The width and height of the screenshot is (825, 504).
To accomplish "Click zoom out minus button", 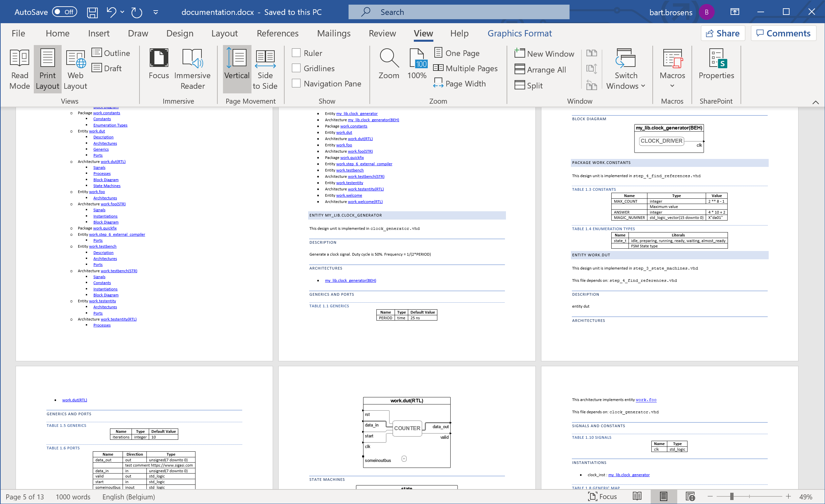I will pyautogui.click(x=710, y=497).
